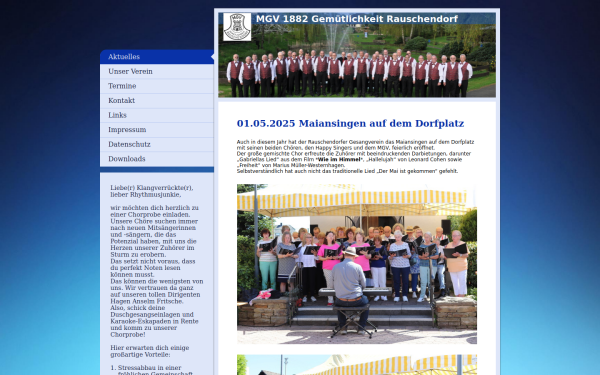Open the Links navigation entry
The height and width of the screenshot is (375, 600).
(x=157, y=115)
